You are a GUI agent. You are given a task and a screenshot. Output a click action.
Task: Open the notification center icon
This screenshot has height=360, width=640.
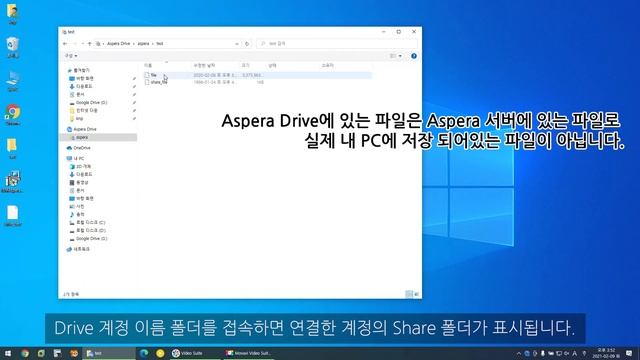pos(629,353)
